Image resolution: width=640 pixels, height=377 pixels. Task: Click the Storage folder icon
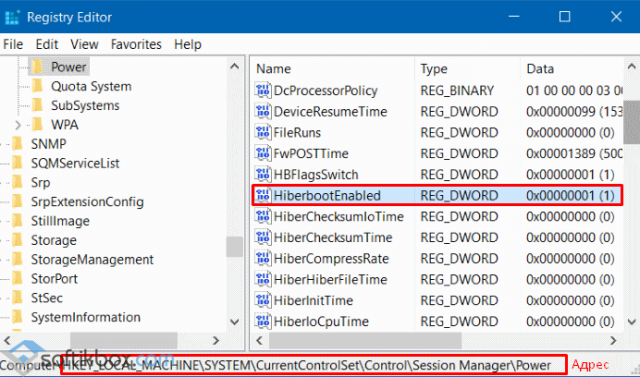[18, 240]
